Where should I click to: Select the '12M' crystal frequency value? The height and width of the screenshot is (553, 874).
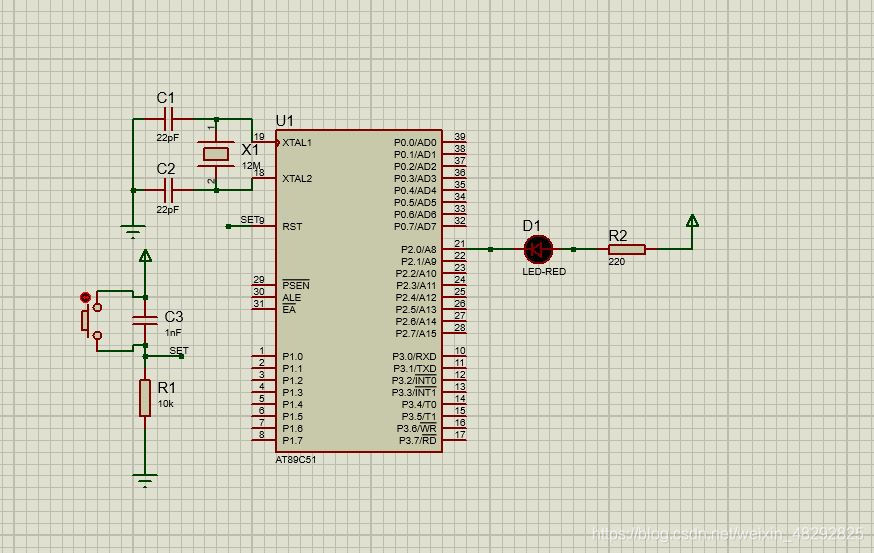click(x=251, y=166)
